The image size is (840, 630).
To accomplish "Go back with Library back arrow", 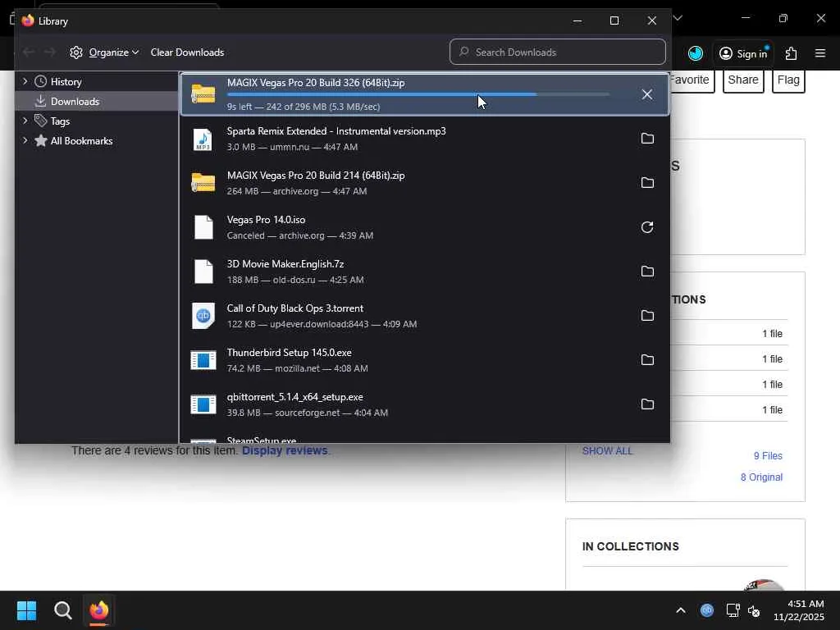I will [x=29, y=52].
